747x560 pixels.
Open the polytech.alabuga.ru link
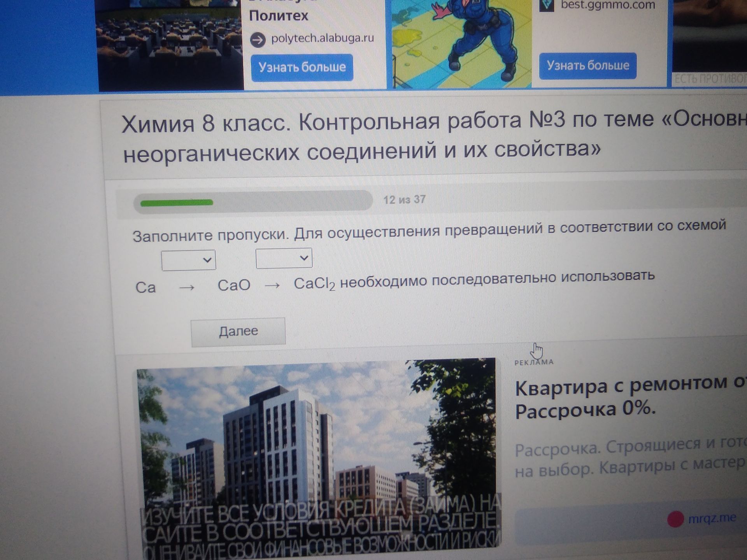[323, 38]
